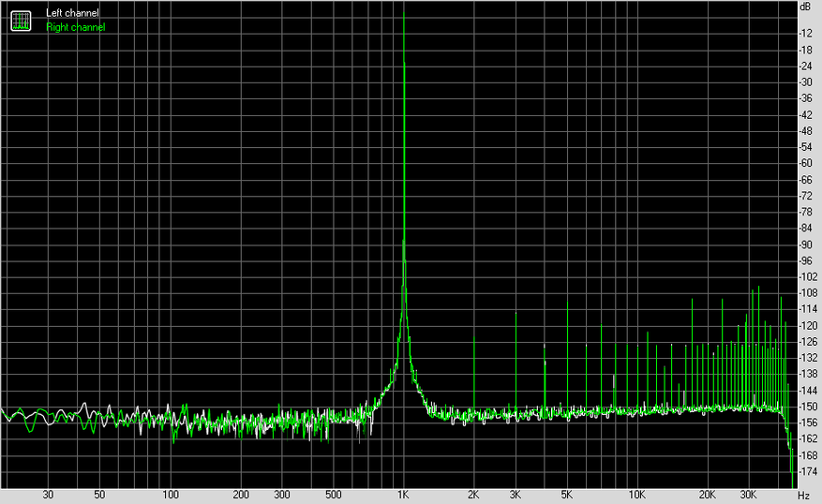Screen dimensions: 822x504
Task: Click the dB unit label
Action: click(x=805, y=7)
